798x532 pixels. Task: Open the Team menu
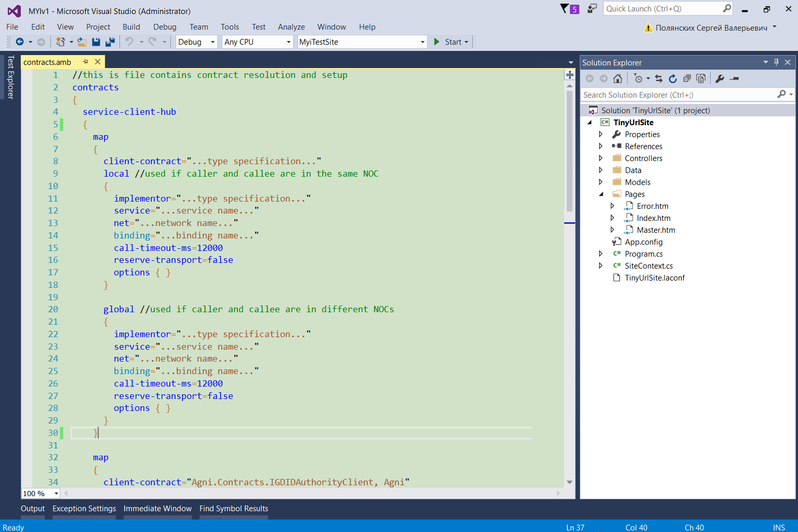click(x=198, y=27)
